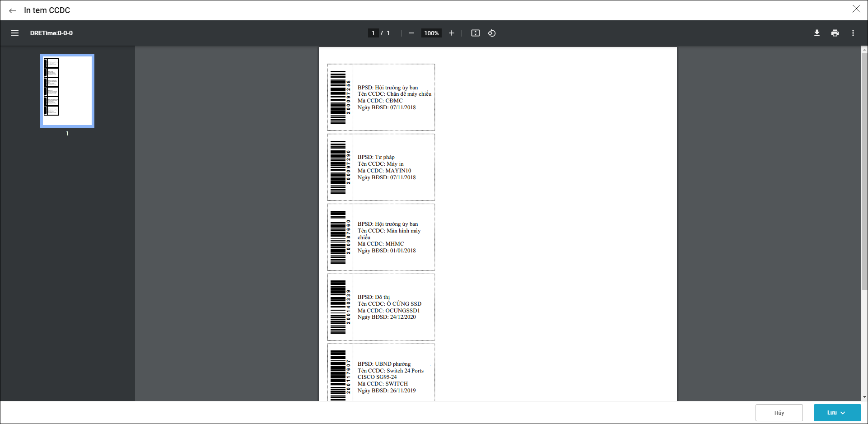Click the text 'Tên CCDC: Ổ CỨNG SSD'
The height and width of the screenshot is (424, 868).
tap(389, 304)
